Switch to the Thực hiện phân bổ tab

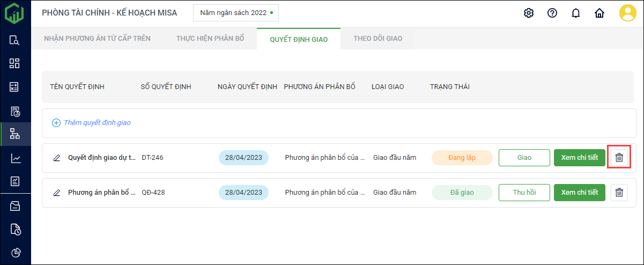coord(210,39)
